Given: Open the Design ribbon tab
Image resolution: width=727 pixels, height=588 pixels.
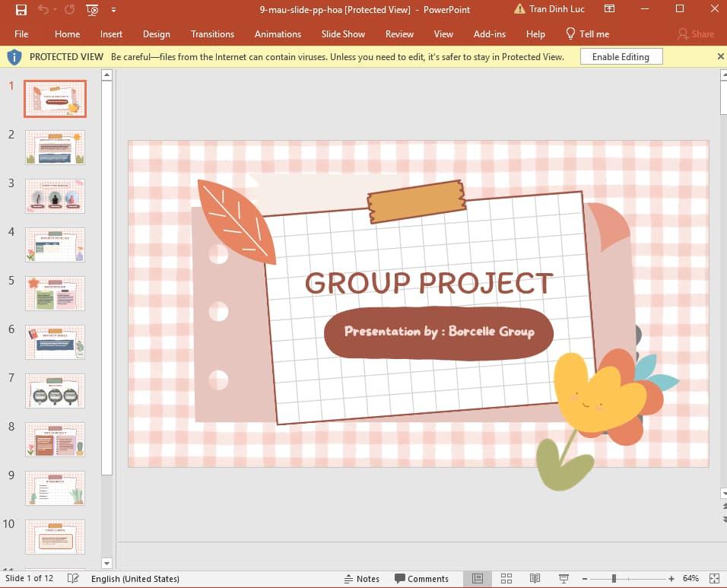Looking at the screenshot, I should (157, 33).
